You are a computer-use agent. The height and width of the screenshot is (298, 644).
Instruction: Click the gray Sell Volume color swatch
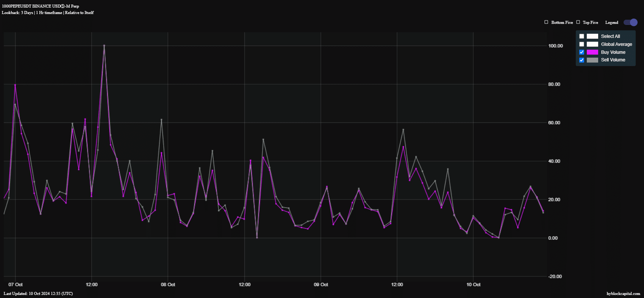(592, 60)
